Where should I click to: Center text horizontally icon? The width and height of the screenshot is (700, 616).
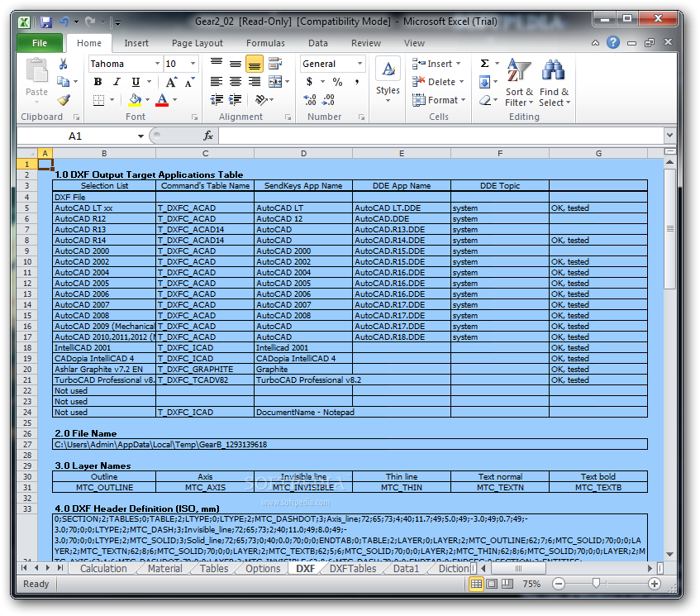236,82
